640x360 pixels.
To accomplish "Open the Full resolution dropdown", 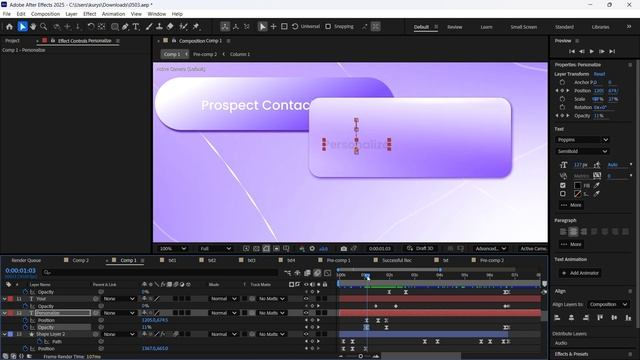I will point(215,249).
